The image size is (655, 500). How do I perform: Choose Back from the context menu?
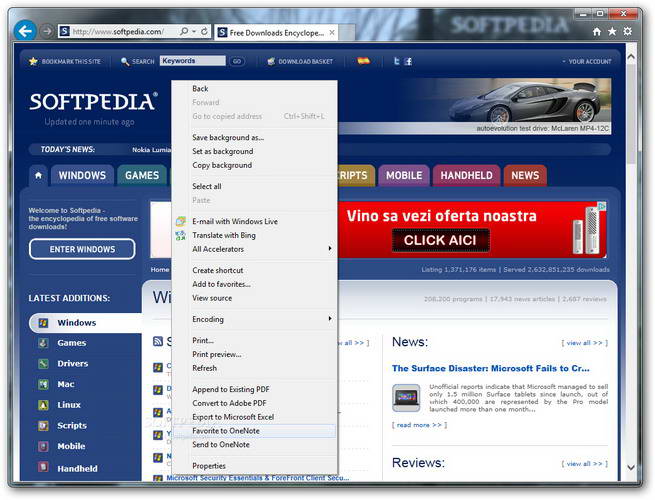click(x=255, y=89)
